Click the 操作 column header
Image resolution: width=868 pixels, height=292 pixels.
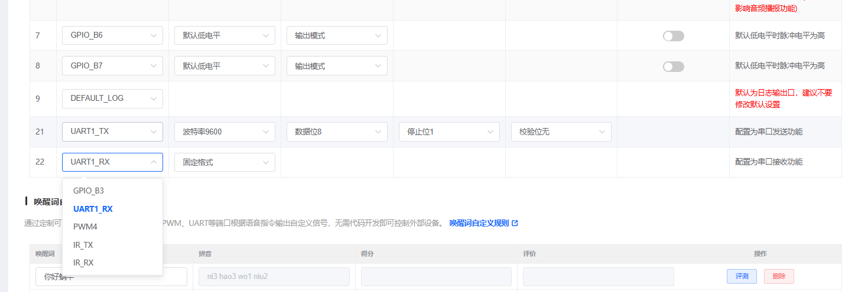coord(760,254)
